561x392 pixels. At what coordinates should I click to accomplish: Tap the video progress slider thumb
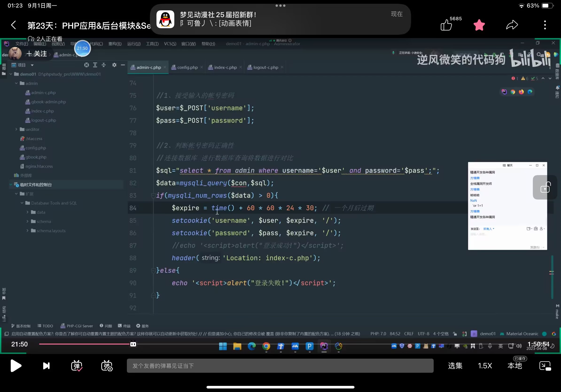click(x=133, y=344)
